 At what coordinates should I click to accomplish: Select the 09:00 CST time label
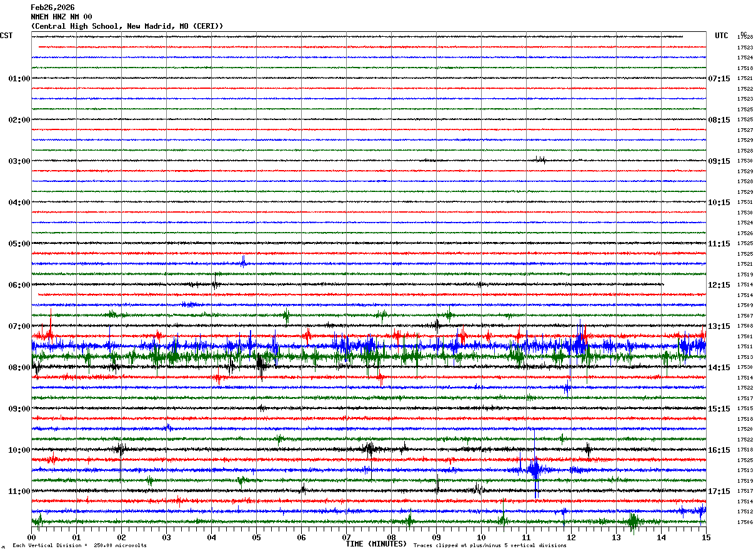click(x=19, y=409)
